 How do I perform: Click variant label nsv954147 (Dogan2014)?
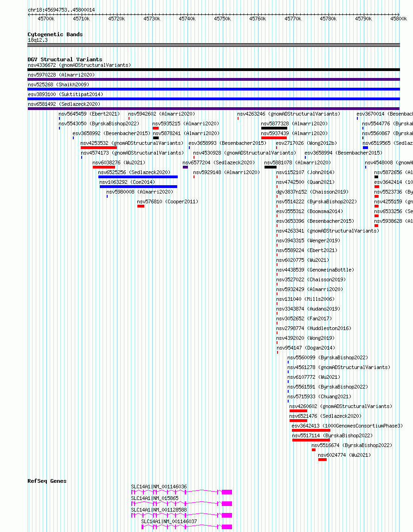[x=305, y=348]
